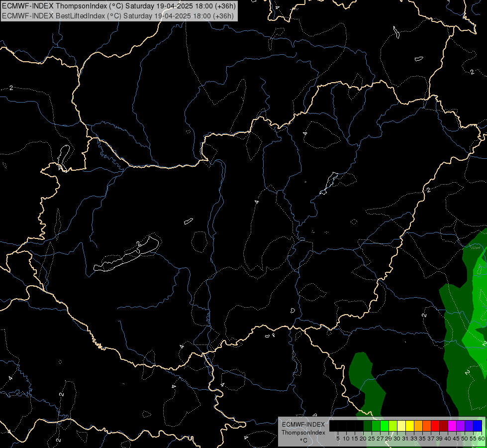Click the ThompsonIndex title line at top

click(x=119, y=6)
